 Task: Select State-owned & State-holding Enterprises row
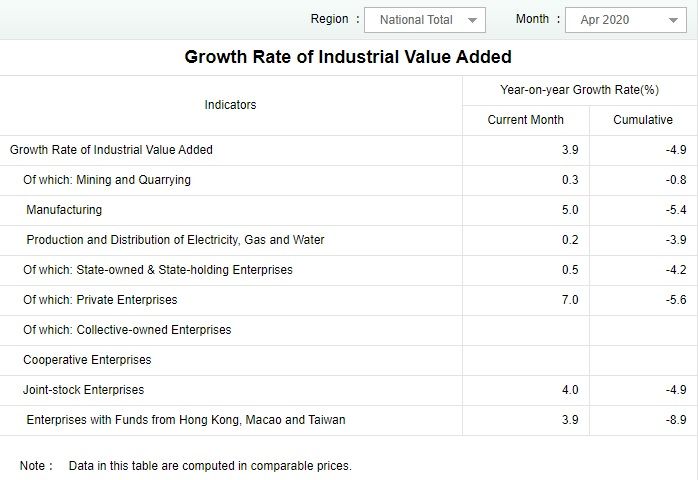click(158, 270)
